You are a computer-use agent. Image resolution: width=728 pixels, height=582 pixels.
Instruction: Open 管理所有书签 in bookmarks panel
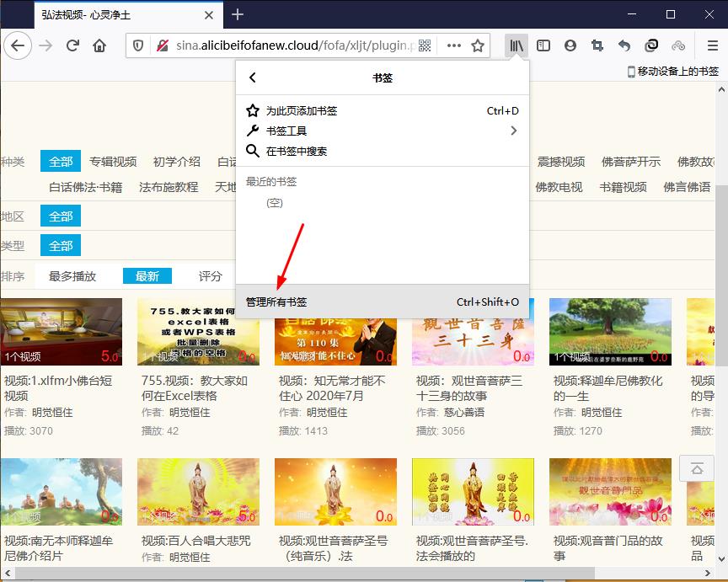pos(382,302)
